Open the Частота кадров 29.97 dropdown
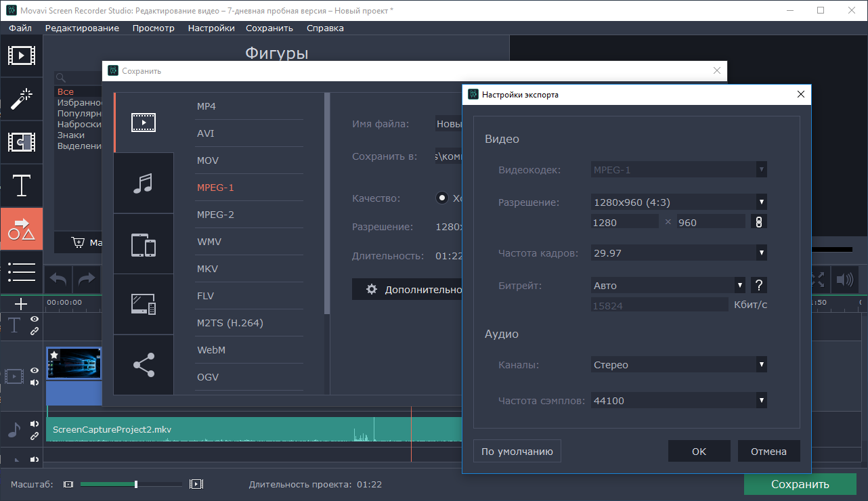This screenshot has height=501, width=868. [x=679, y=253]
